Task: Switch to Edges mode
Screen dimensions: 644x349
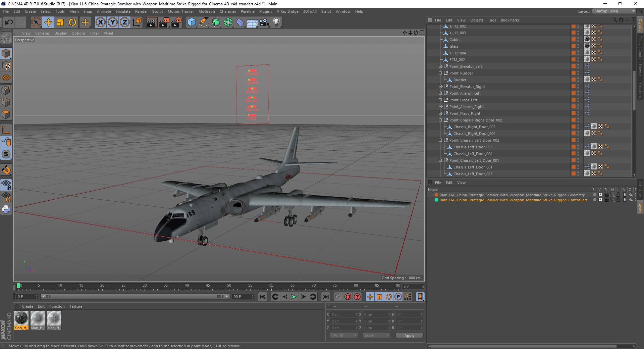Action: click(6, 102)
